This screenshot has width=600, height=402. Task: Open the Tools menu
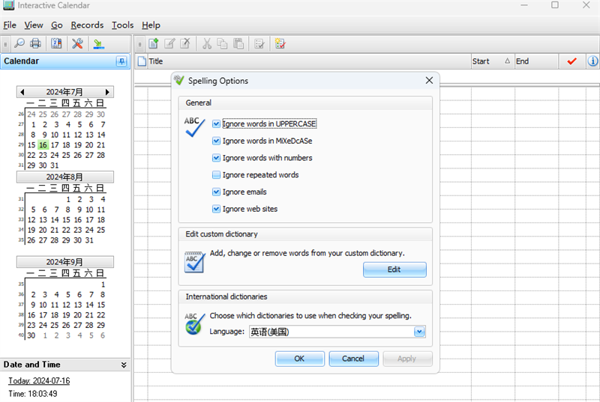point(122,24)
